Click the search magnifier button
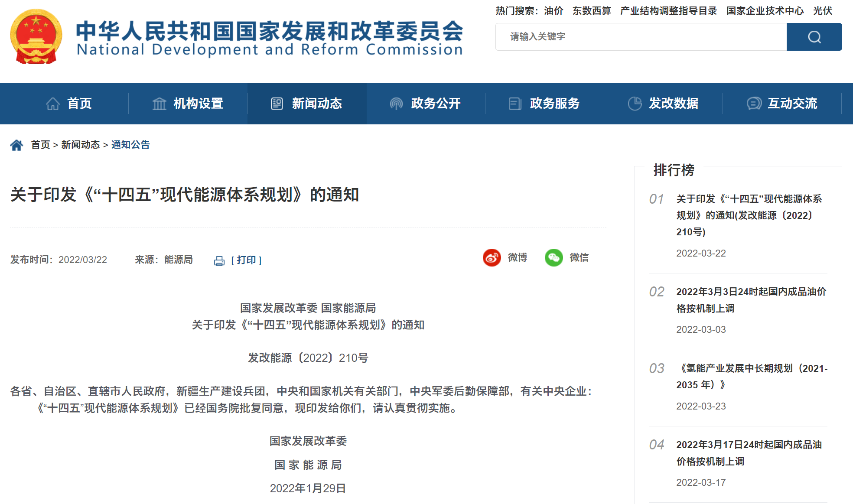 814,37
